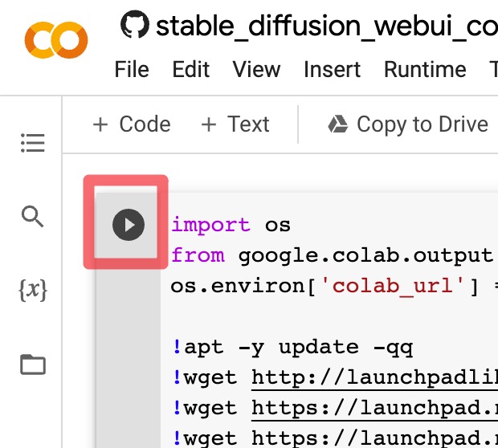The height and width of the screenshot is (448, 498).
Task: Click the last https://launchpad link at bottom
Action: 375,438
